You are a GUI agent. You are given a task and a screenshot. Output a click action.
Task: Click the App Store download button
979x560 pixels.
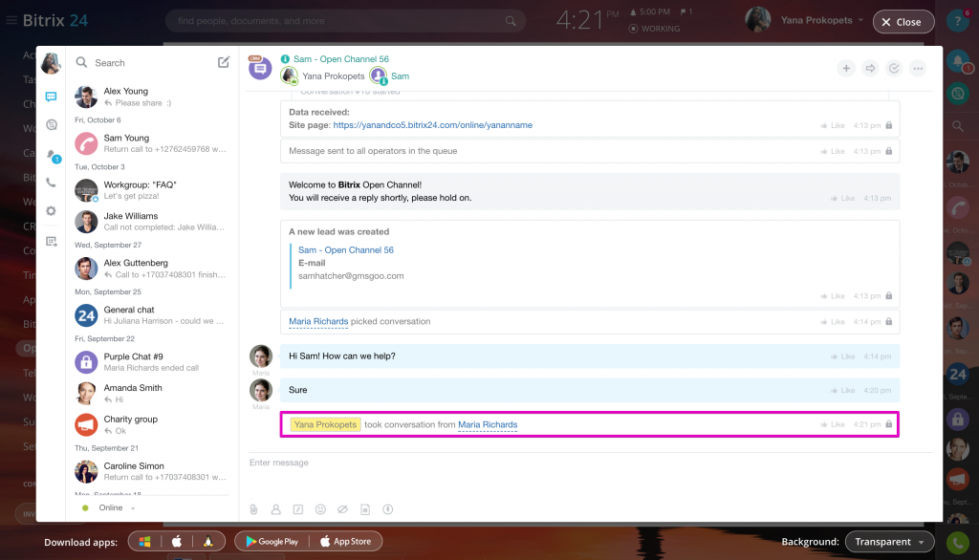tap(346, 542)
